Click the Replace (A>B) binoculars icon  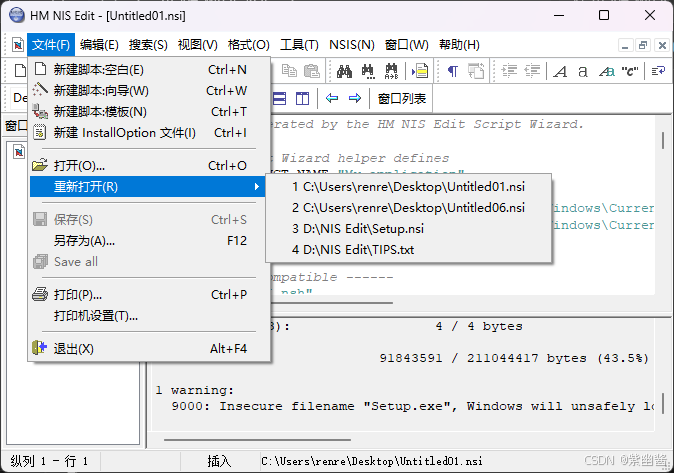[391, 71]
